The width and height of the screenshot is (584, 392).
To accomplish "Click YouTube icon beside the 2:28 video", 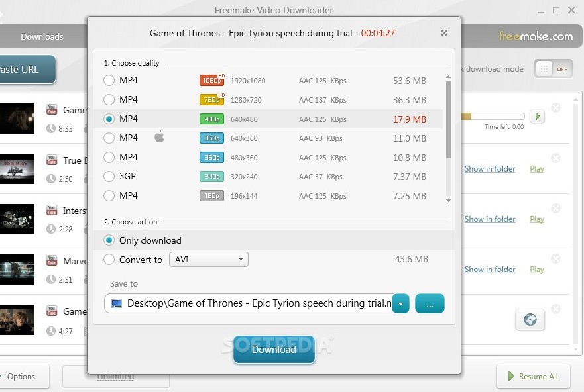I will [x=52, y=210].
